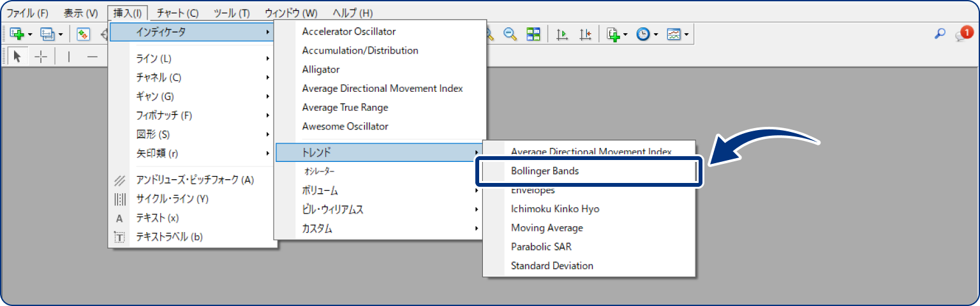
Task: Pick Ichimoku Kinko Hyo indicator
Action: click(x=555, y=208)
